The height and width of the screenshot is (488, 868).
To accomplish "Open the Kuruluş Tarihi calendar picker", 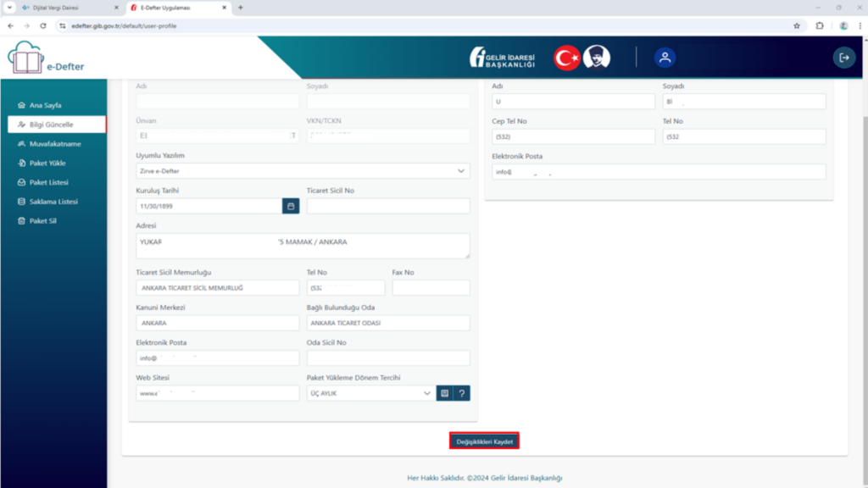I will point(291,206).
